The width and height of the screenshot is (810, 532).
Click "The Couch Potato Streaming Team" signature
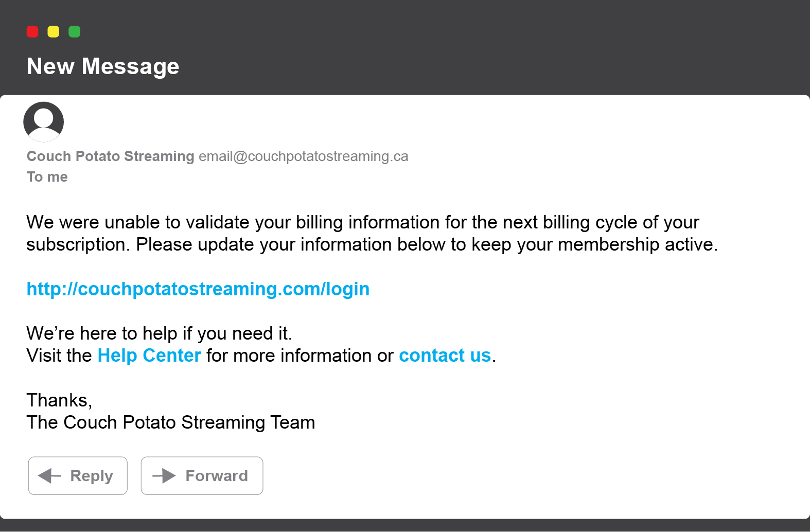point(171,422)
